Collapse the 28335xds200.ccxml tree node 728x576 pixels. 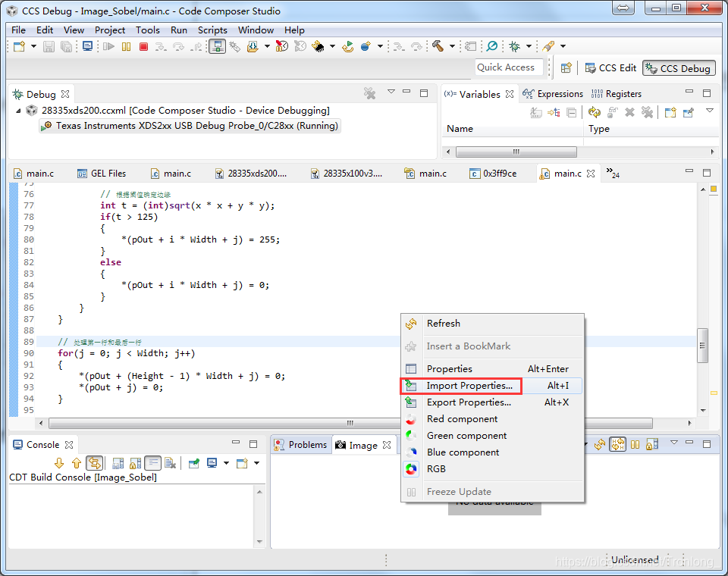click(x=18, y=111)
